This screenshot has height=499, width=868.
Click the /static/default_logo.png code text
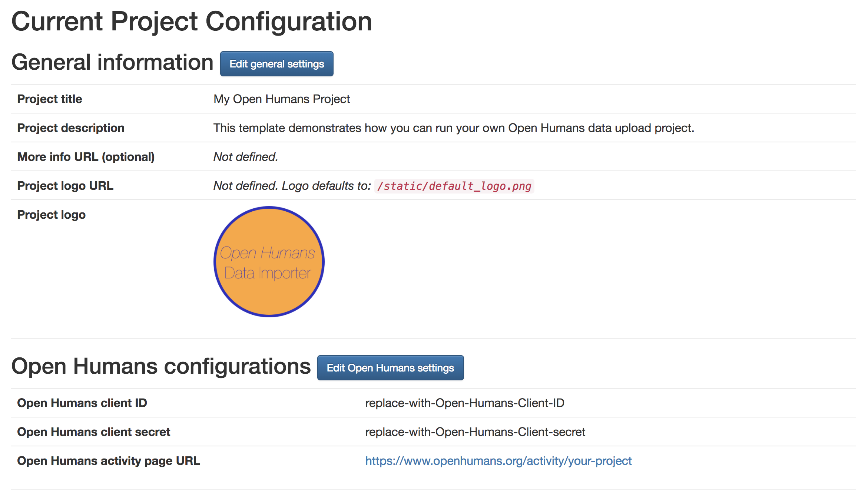pyautogui.click(x=454, y=186)
